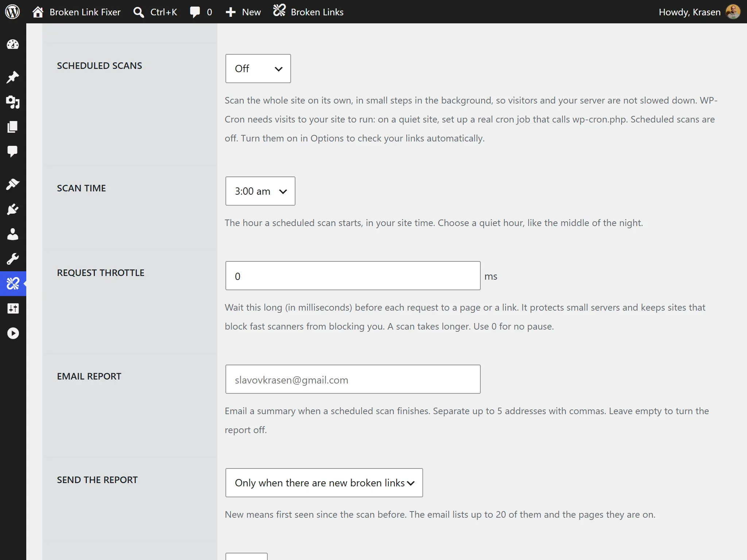The width and height of the screenshot is (747, 560).
Task: Open the Tools wrench icon
Action: pos(13,259)
